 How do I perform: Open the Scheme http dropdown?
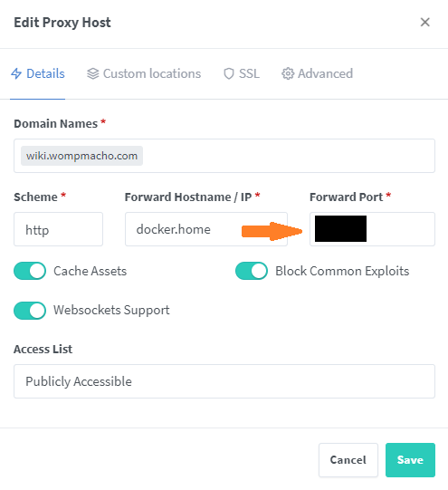pos(59,229)
